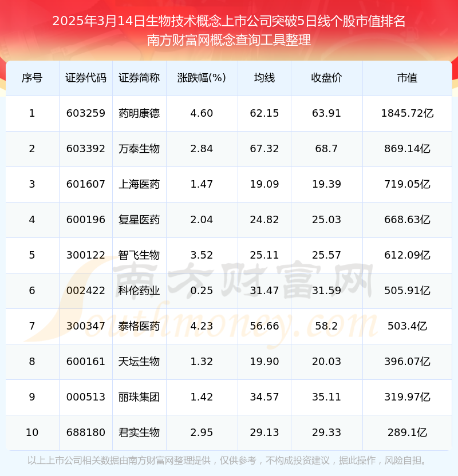458x476 pixels.
Task: Click market value 289.1亿
Action: coord(407,433)
